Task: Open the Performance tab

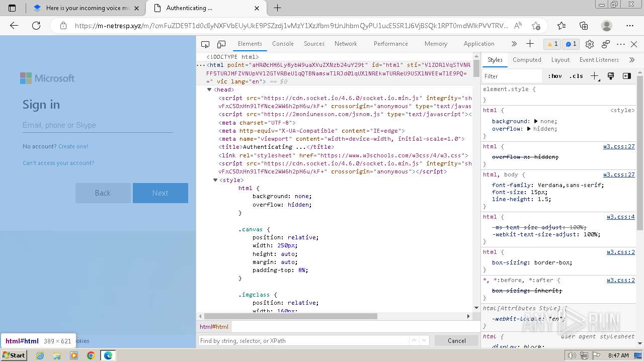Action: click(390, 44)
